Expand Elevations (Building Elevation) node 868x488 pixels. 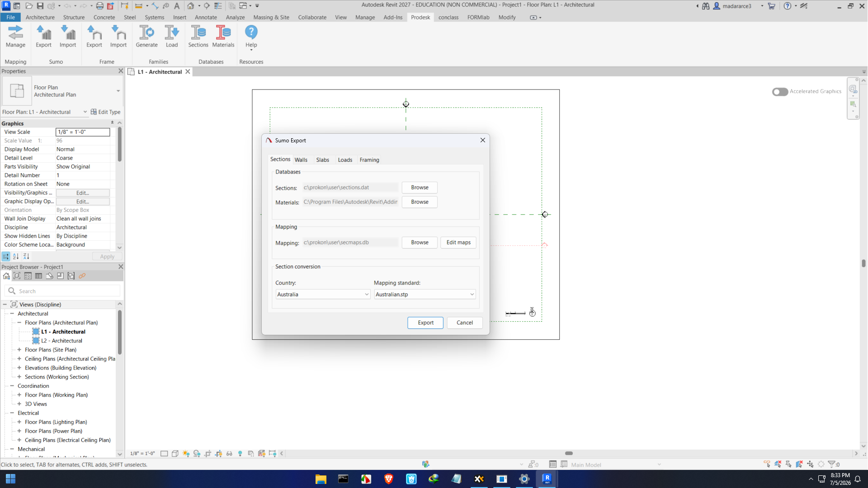pos(19,368)
